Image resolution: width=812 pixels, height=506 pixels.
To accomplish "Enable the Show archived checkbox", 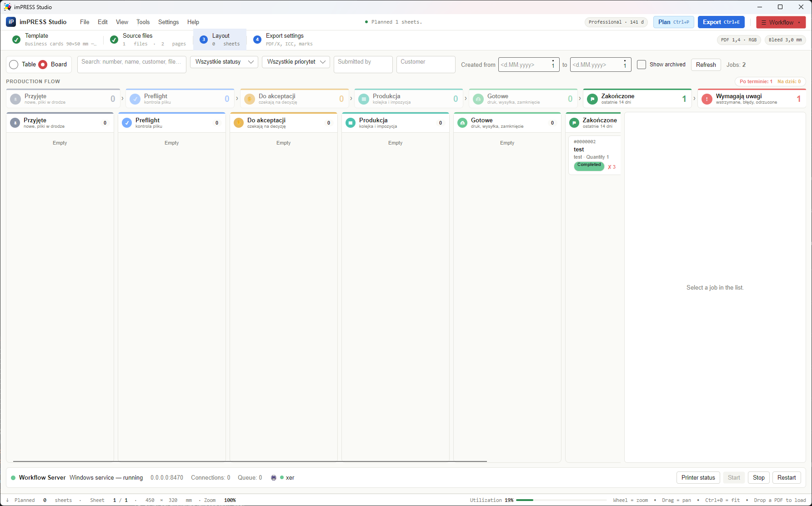I will (x=642, y=65).
